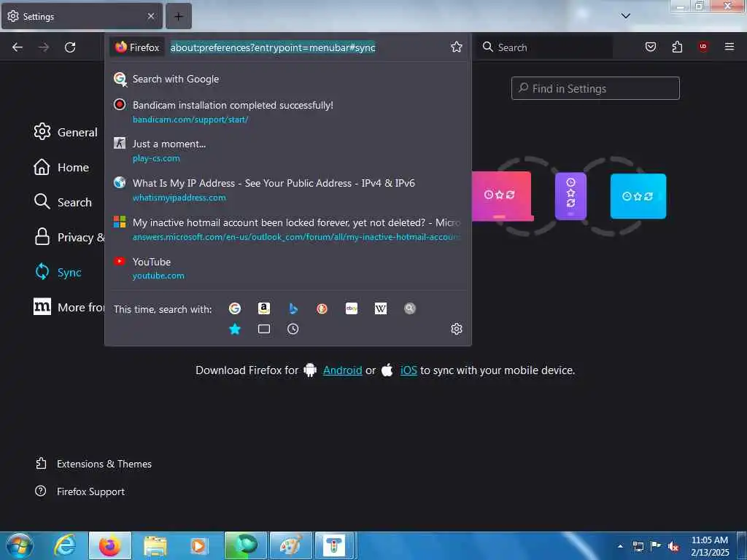The image size is (747, 560).
Task: Open What Is My IP Address suggestion
Action: pyautogui.click(x=287, y=190)
